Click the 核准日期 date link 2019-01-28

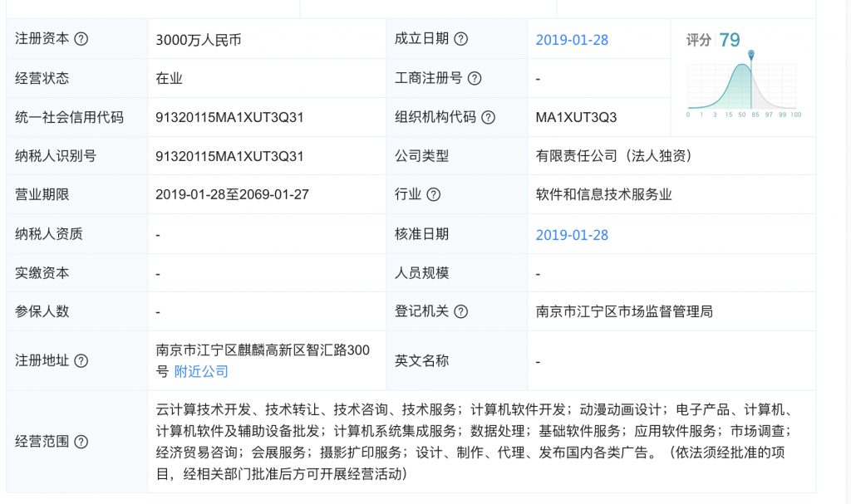pos(572,235)
